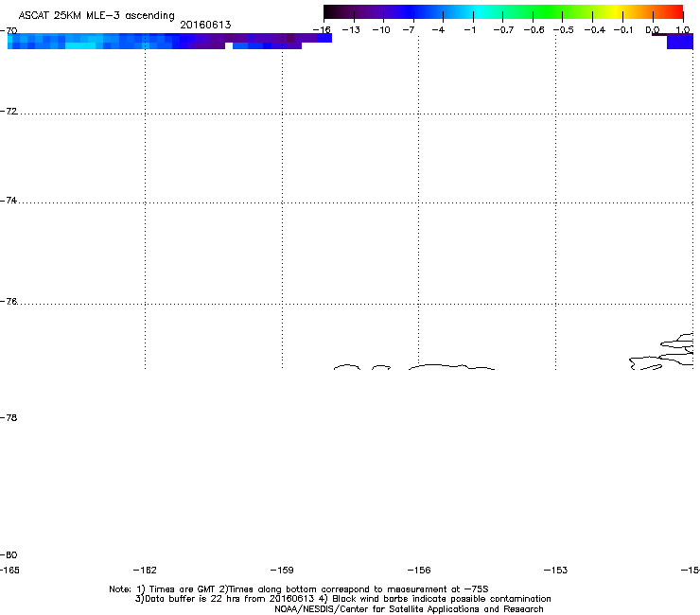Click the -0.6 color scale label
This screenshot has height=615, width=700.
click(534, 30)
